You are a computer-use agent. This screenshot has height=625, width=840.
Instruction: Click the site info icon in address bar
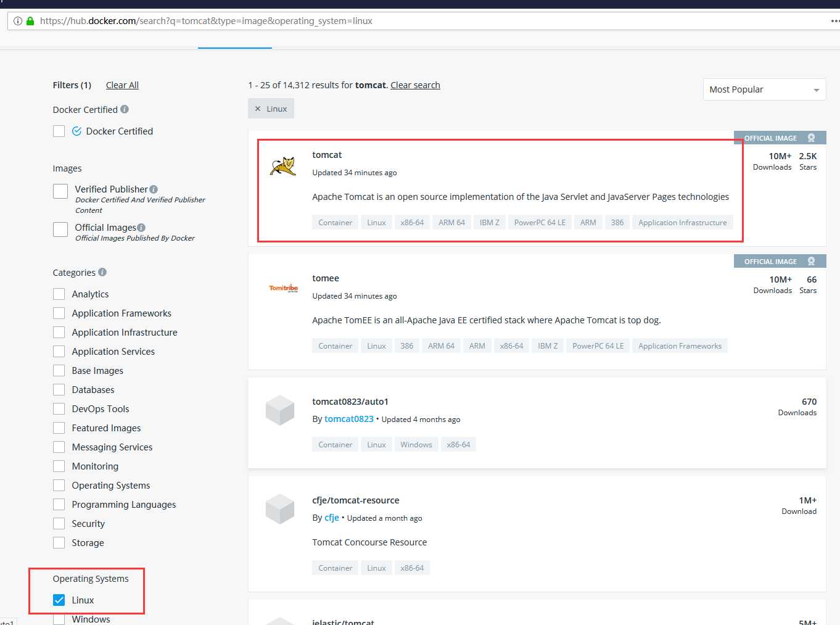point(18,21)
